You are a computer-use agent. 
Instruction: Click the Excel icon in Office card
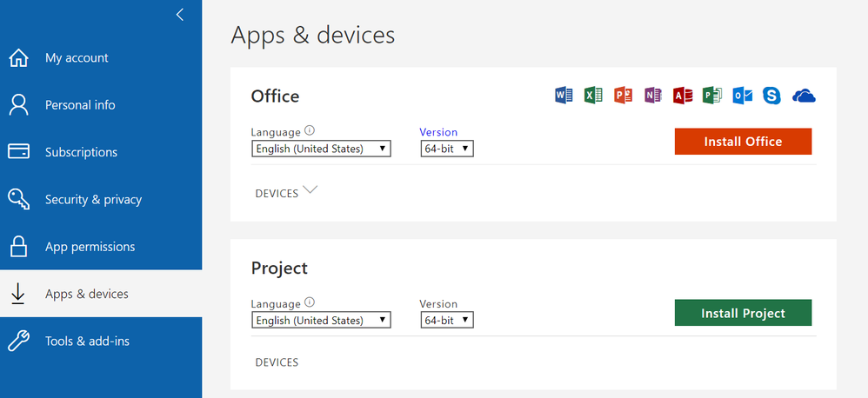(593, 95)
